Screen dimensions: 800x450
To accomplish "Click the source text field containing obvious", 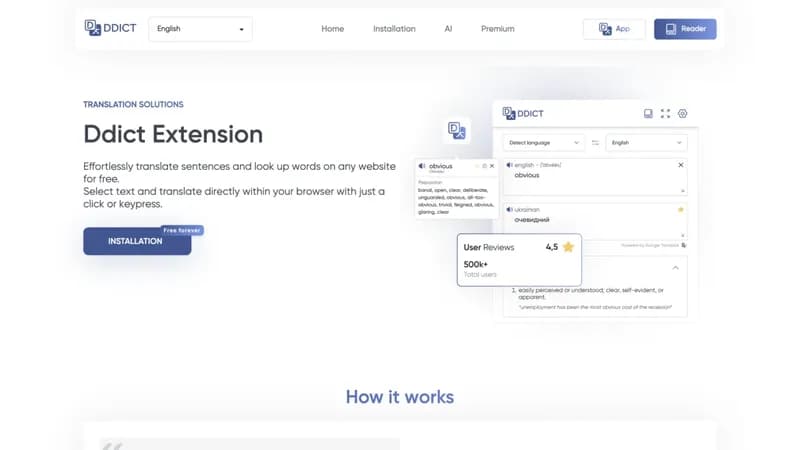I will (595, 177).
